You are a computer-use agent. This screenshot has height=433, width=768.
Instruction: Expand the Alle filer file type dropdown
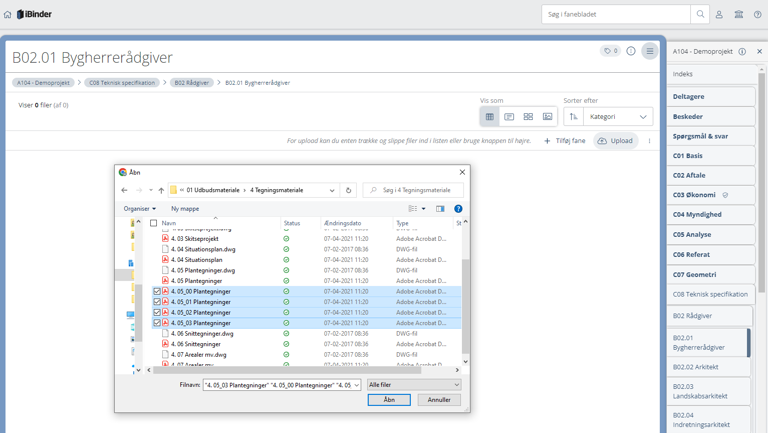coord(414,385)
